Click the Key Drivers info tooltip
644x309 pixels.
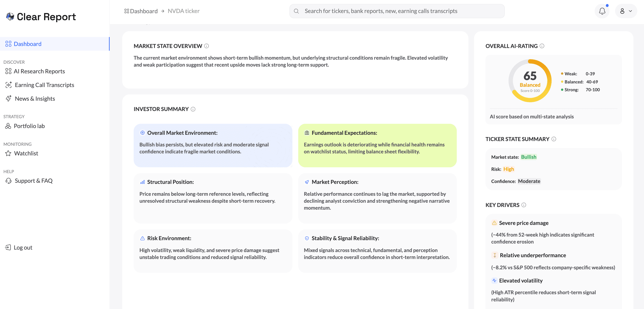(x=524, y=205)
